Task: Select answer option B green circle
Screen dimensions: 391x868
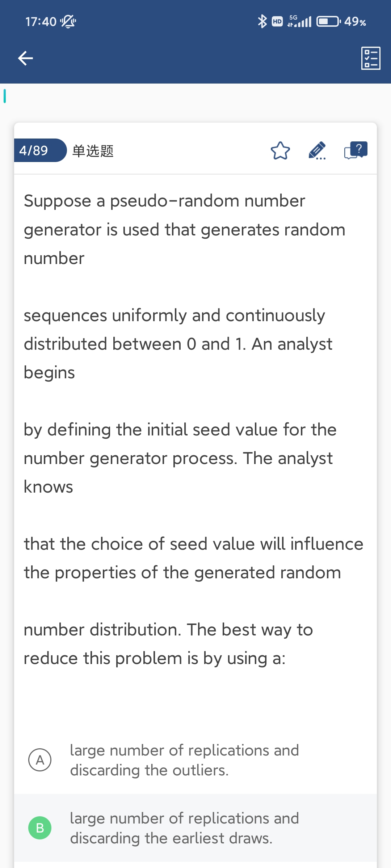Action: (40, 827)
